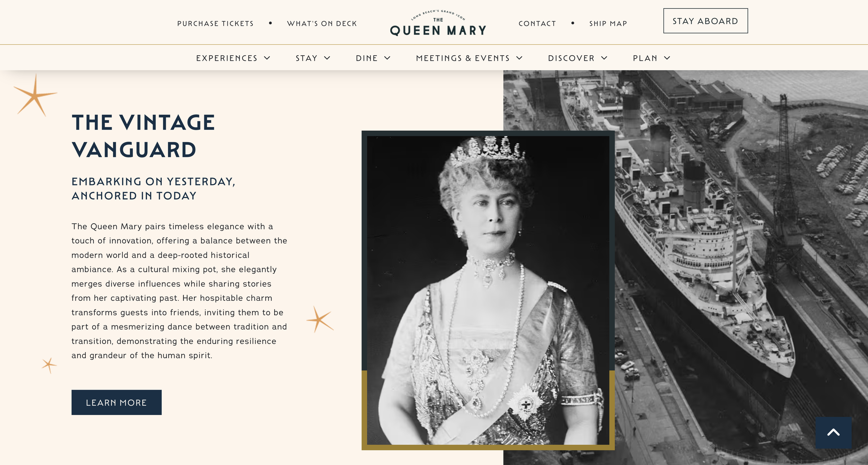
Task: Open the Ship Map link
Action: point(608,24)
